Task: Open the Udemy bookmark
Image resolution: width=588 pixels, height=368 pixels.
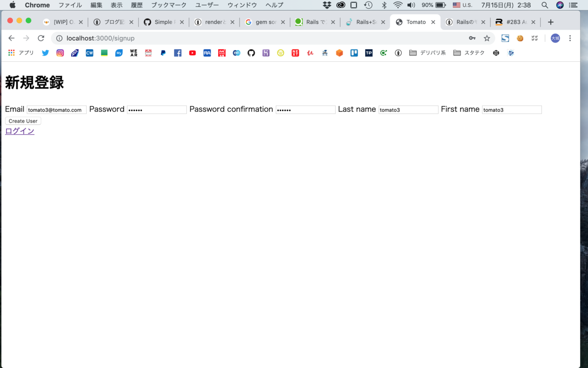Action: click(x=310, y=53)
